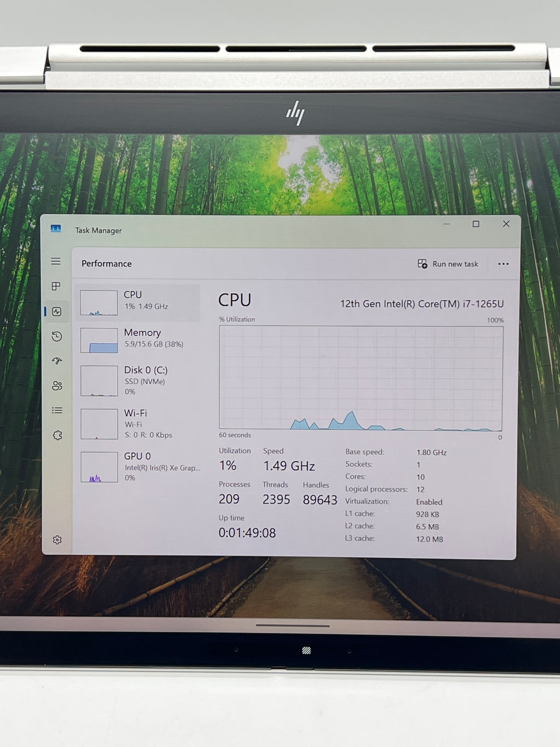Screen dimensions: 560x747
Task: Click the Base speed value 1.80 GHz
Action: pyautogui.click(x=431, y=453)
